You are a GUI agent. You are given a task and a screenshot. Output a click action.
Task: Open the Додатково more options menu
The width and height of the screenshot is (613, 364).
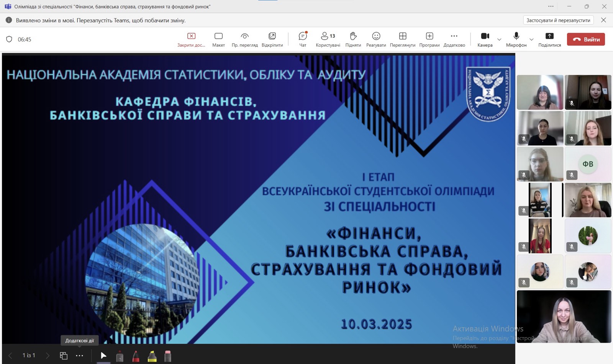point(454,39)
